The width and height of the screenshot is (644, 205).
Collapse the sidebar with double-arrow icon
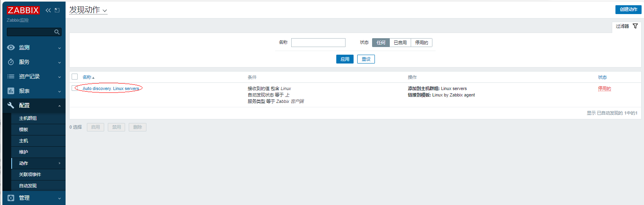tap(48, 10)
